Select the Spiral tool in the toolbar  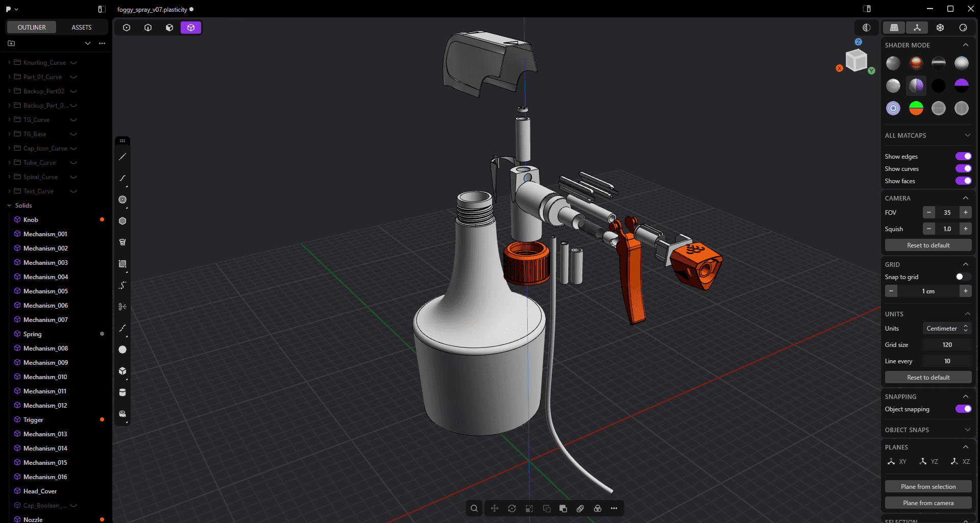pos(122,242)
